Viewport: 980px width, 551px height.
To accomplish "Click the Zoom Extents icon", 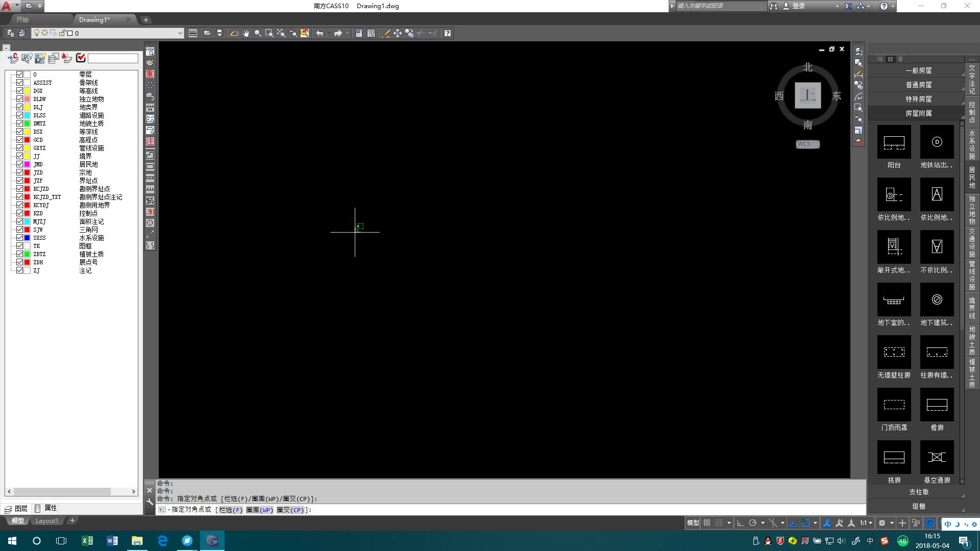I will coord(281,33).
